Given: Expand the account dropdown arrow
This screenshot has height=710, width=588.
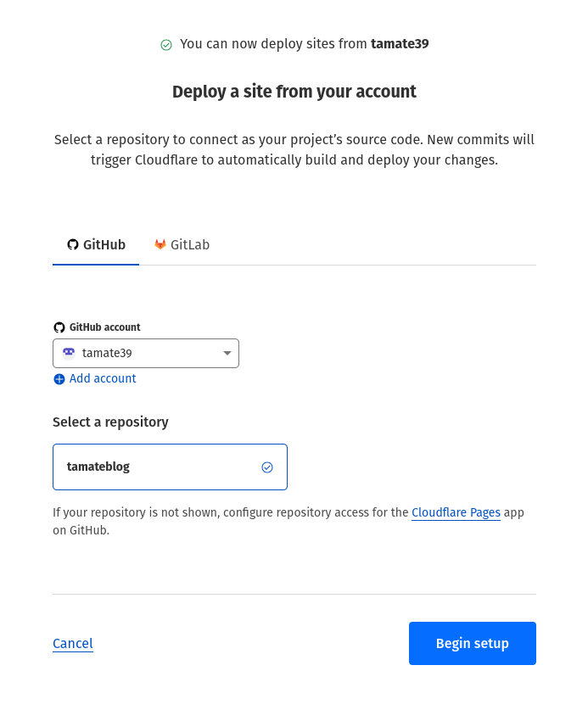Looking at the screenshot, I should [227, 354].
